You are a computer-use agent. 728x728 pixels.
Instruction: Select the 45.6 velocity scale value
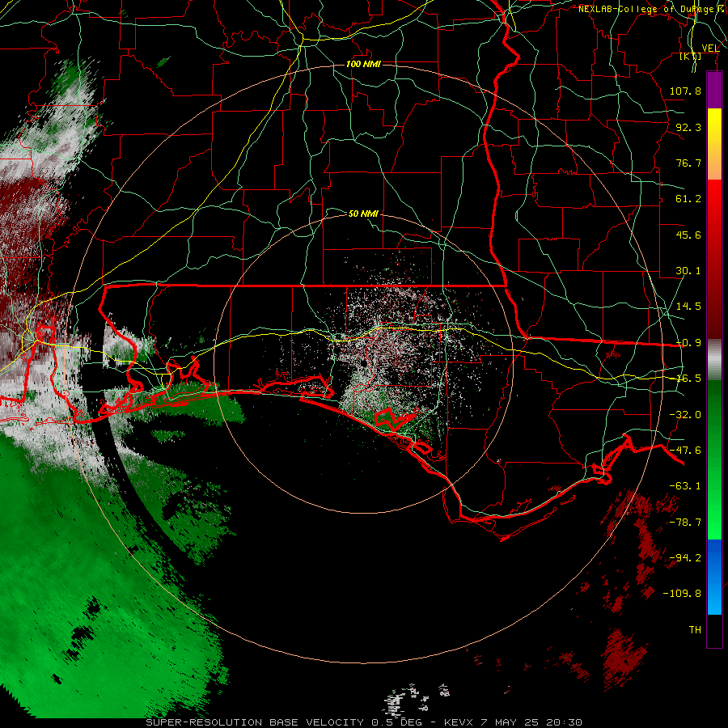click(x=688, y=235)
